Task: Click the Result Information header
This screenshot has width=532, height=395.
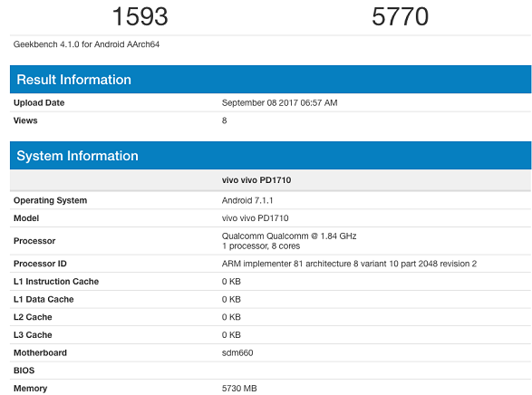Action: [x=270, y=80]
